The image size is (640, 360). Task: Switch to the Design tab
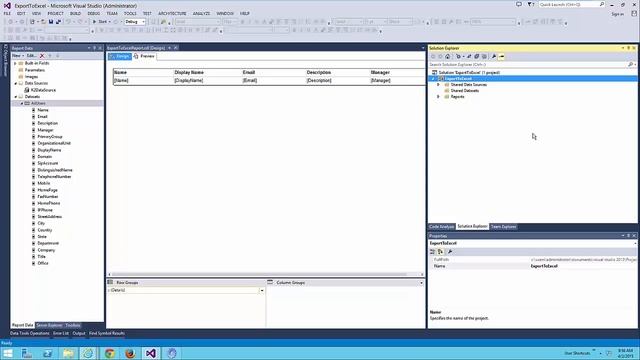[x=120, y=56]
